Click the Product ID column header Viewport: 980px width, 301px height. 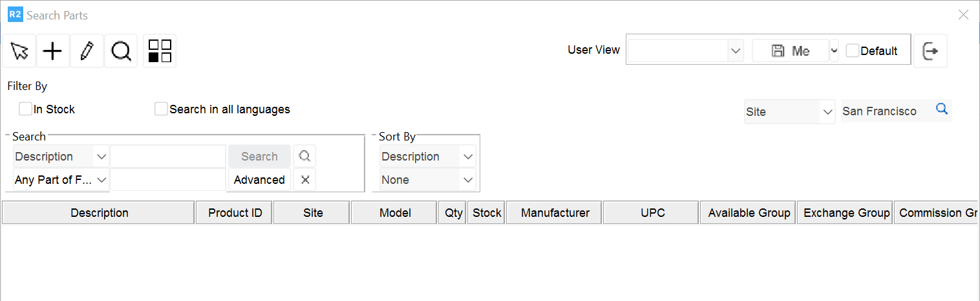click(x=235, y=213)
